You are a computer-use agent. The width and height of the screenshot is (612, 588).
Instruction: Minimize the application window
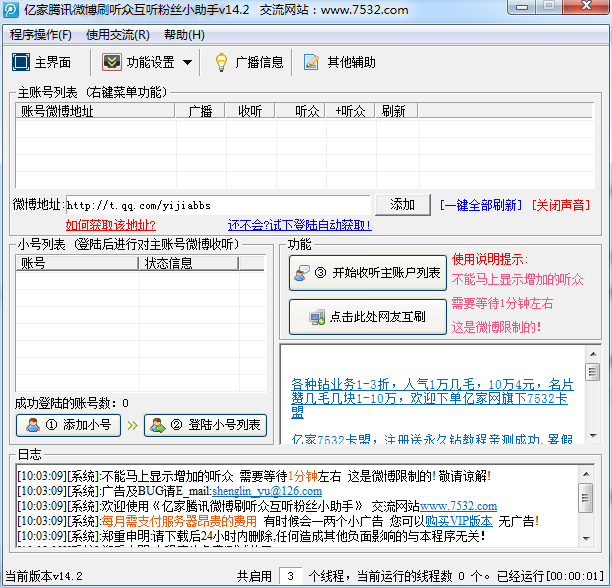[522, 6]
